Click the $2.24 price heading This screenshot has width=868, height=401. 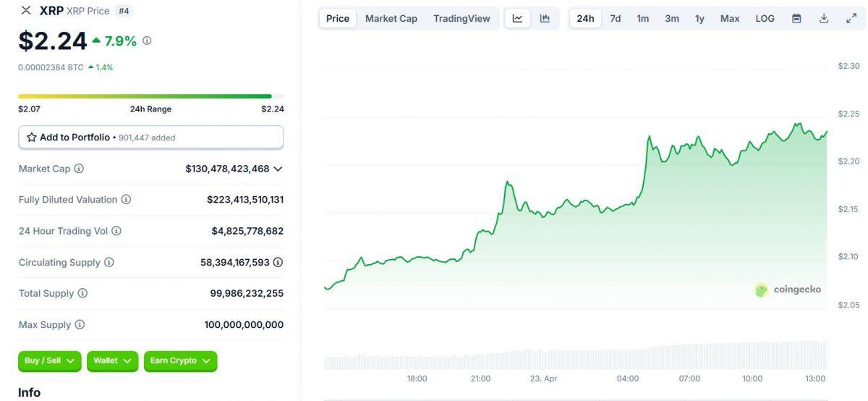pyautogui.click(x=53, y=41)
